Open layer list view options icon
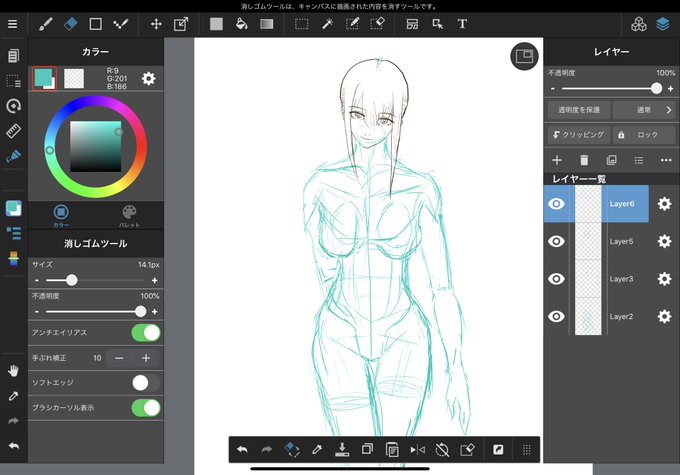This screenshot has height=475, width=680. click(x=639, y=160)
